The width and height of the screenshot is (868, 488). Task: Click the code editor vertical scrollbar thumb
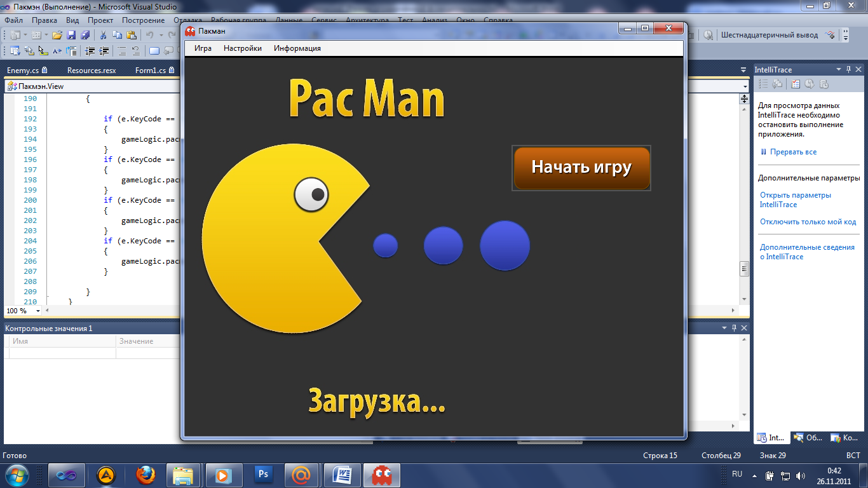744,269
